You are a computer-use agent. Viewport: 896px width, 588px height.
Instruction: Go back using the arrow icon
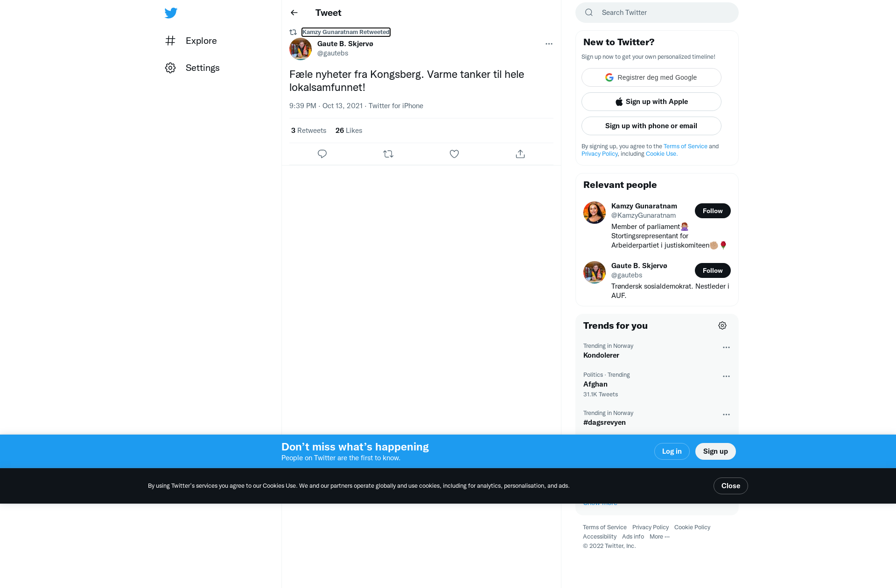click(294, 13)
